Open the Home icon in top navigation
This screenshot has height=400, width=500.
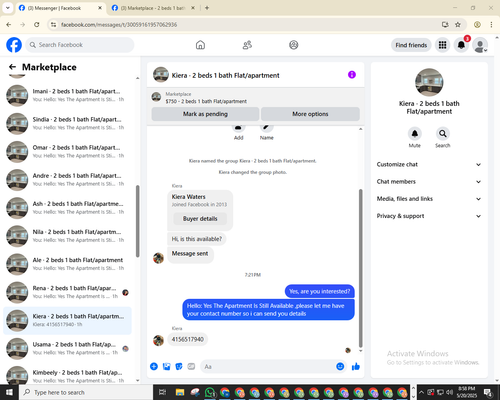click(x=200, y=45)
